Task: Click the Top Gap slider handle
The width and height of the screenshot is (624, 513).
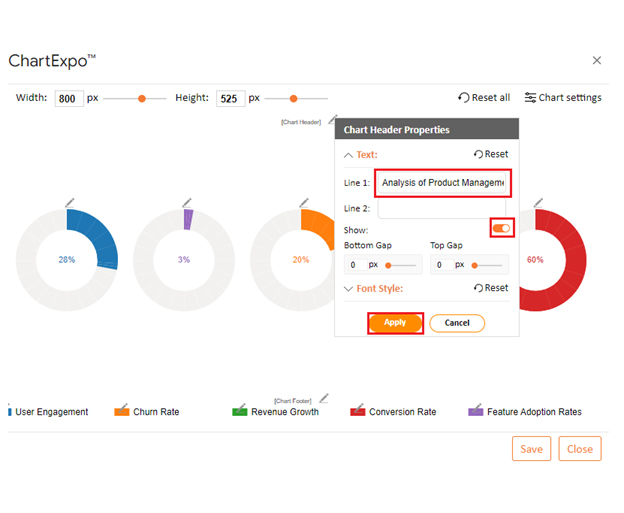Action: click(474, 265)
